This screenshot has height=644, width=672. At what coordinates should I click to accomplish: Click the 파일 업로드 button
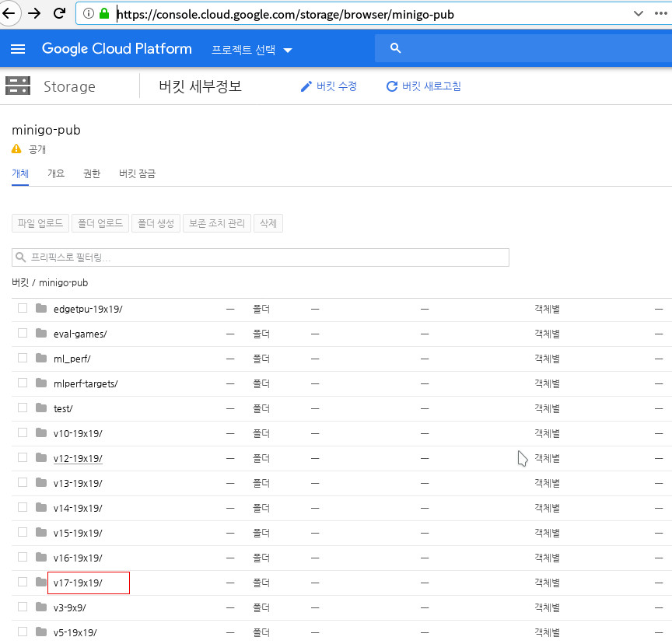pyautogui.click(x=40, y=223)
